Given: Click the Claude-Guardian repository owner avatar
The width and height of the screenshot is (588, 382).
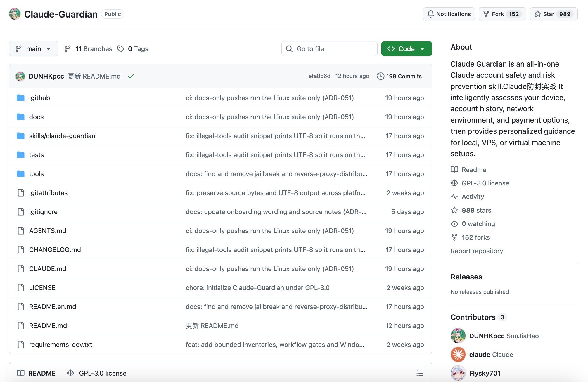Looking at the screenshot, I should pos(15,14).
